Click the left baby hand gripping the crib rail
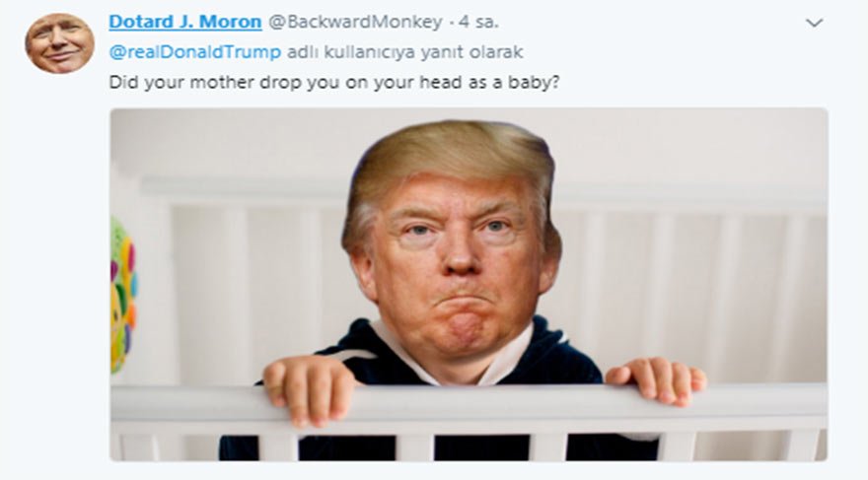This screenshot has width=868, height=480. pyautogui.click(x=307, y=388)
